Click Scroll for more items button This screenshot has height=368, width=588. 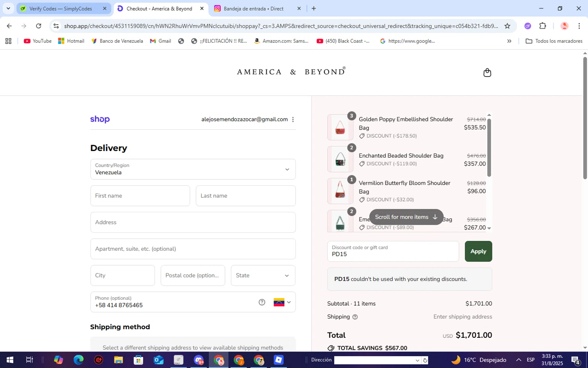pos(406,217)
